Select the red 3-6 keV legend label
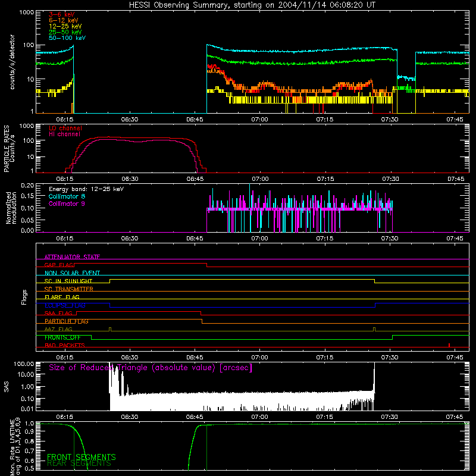 [61, 14]
